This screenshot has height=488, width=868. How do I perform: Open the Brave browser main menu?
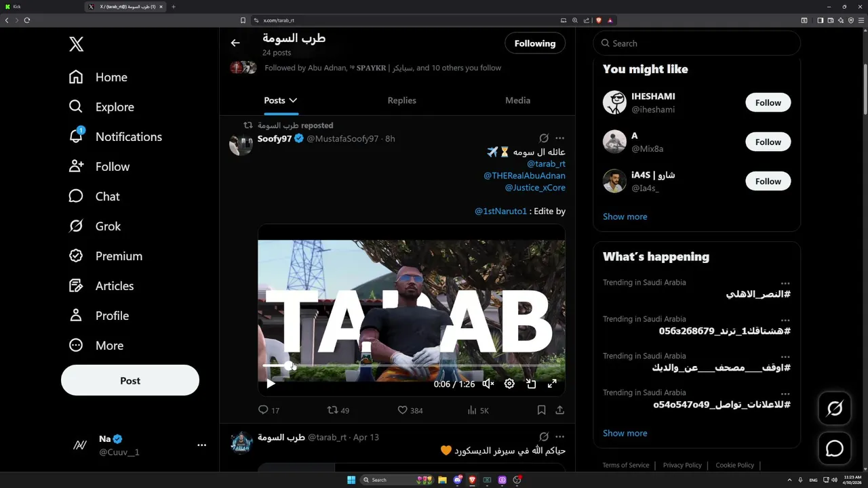[861, 20]
